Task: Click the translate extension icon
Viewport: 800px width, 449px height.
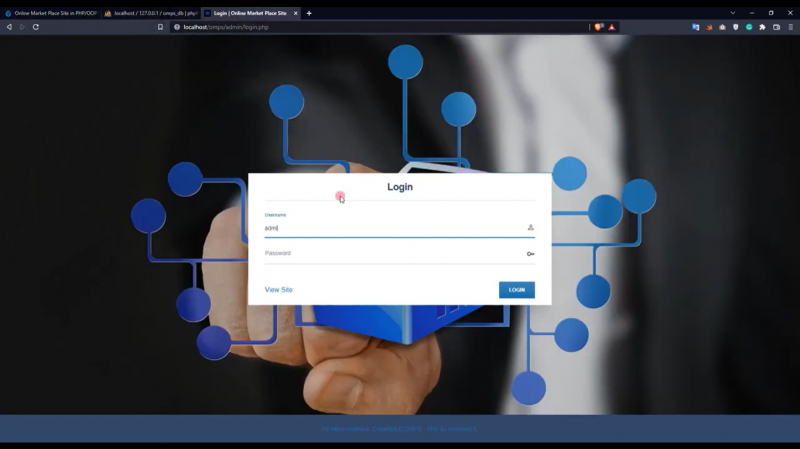Action: click(695, 27)
